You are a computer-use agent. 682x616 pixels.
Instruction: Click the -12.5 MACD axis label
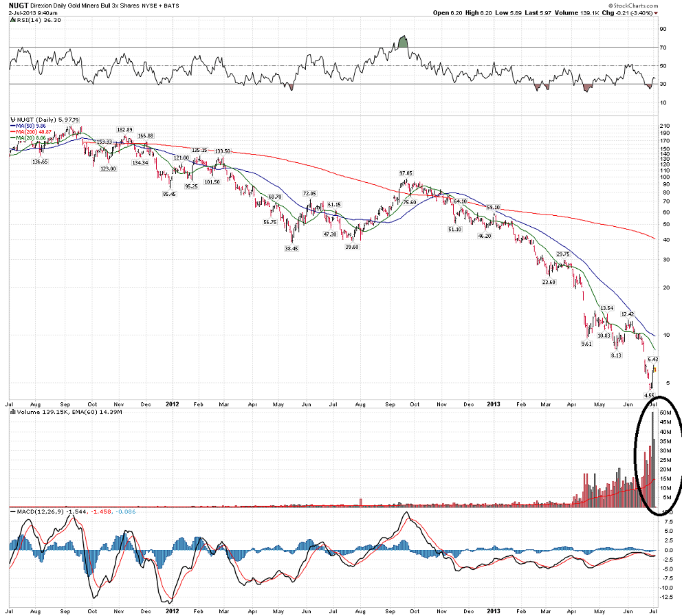point(667,597)
